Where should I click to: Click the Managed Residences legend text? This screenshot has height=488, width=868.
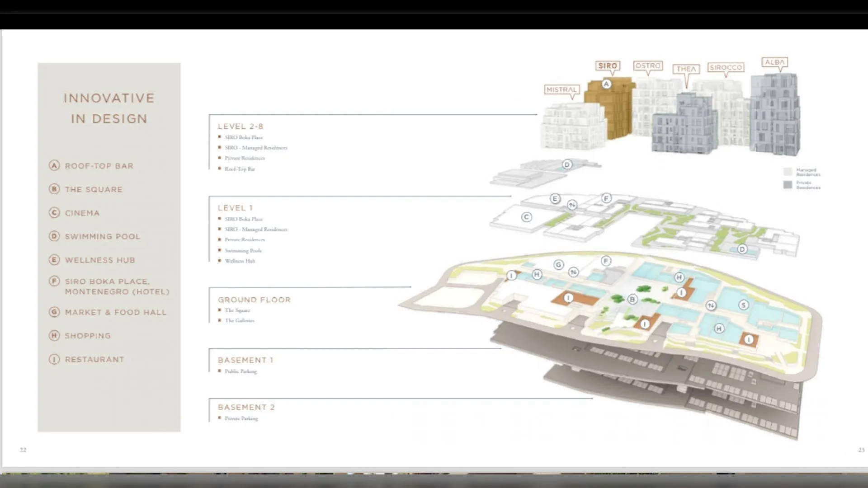[808, 172]
